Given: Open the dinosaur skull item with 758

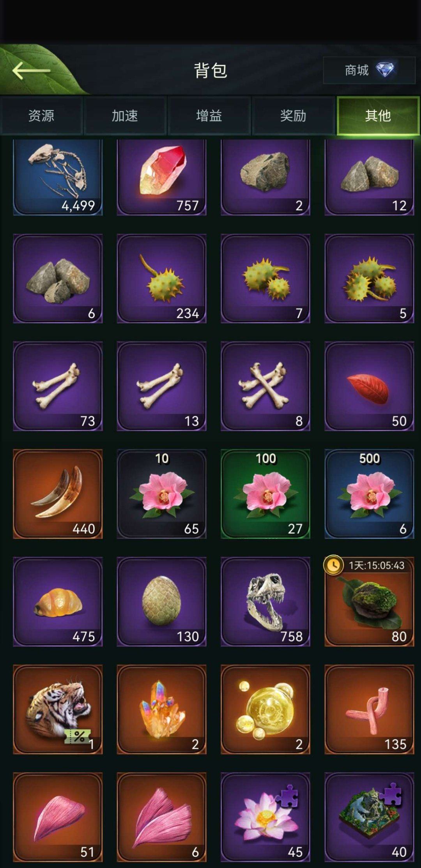Looking at the screenshot, I should tap(265, 602).
